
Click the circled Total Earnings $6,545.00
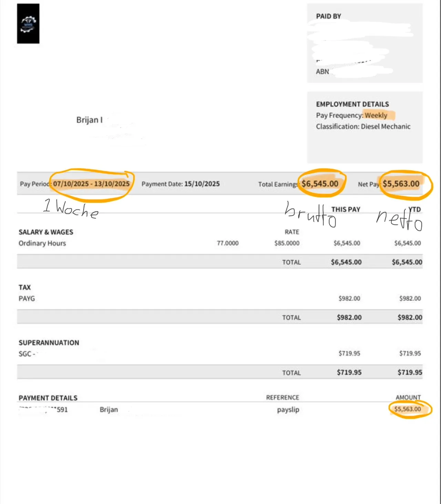pos(320,184)
